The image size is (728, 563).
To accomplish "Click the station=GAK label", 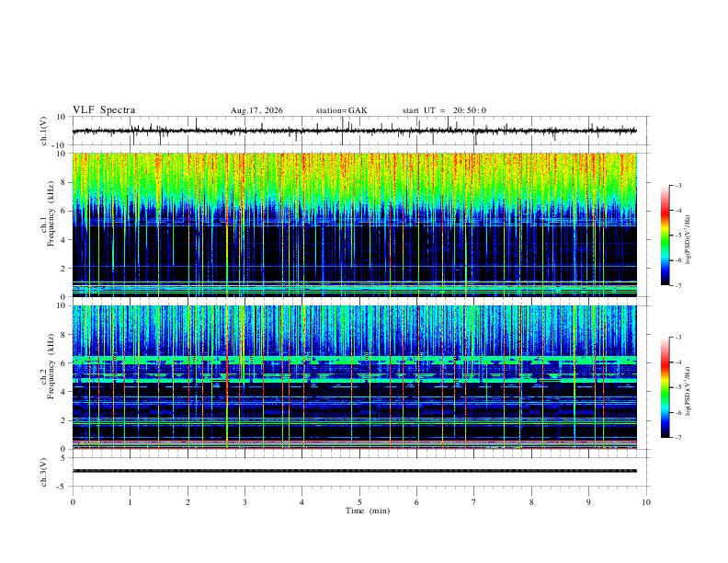I will pos(341,110).
